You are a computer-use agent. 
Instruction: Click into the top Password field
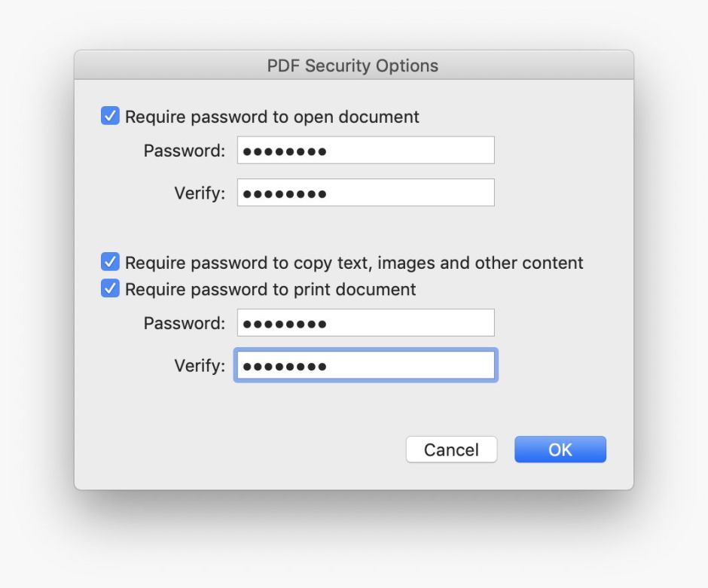365,150
